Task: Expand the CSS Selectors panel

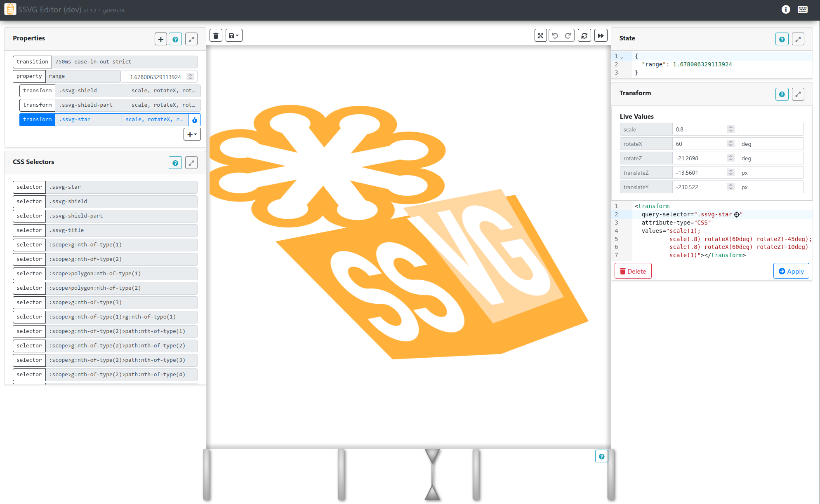Action: 191,163
